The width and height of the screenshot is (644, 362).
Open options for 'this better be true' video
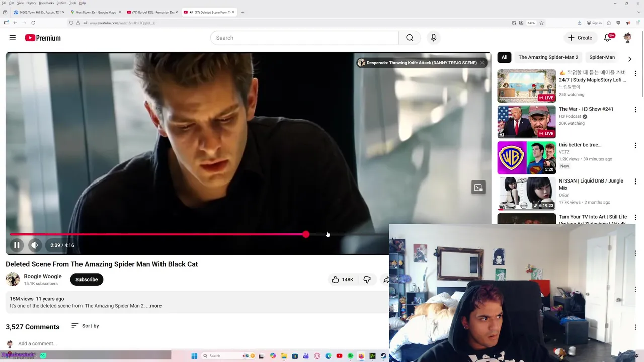point(635,145)
